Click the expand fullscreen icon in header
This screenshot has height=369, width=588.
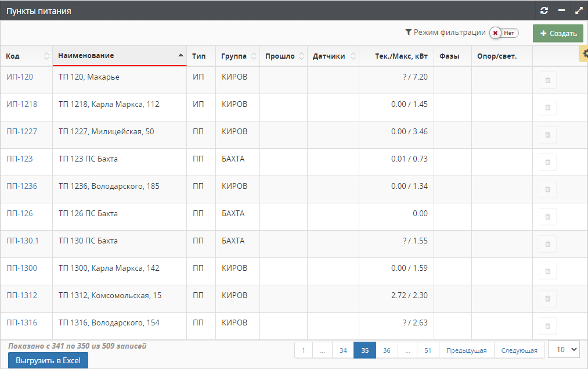(x=579, y=10)
